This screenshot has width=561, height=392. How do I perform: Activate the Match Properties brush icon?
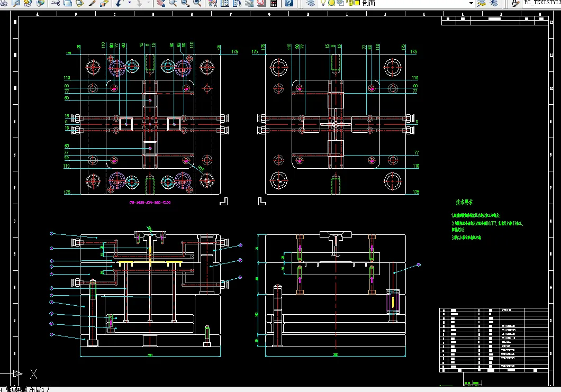tap(92, 3)
